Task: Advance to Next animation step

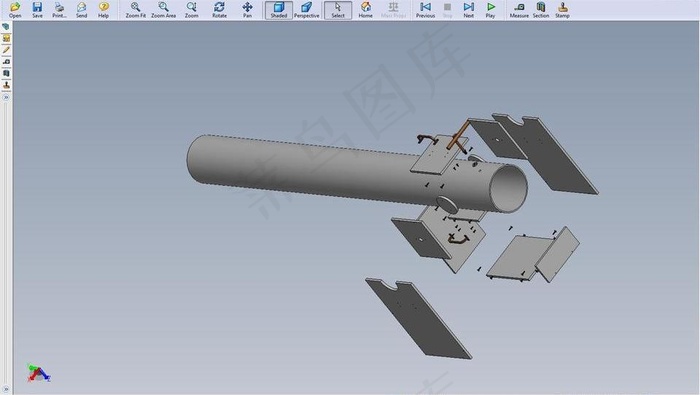Action: click(468, 9)
